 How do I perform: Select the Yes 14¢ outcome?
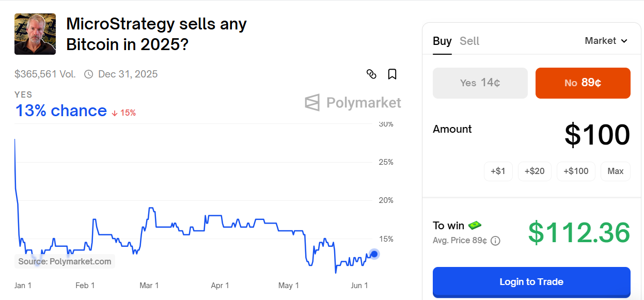coord(480,83)
